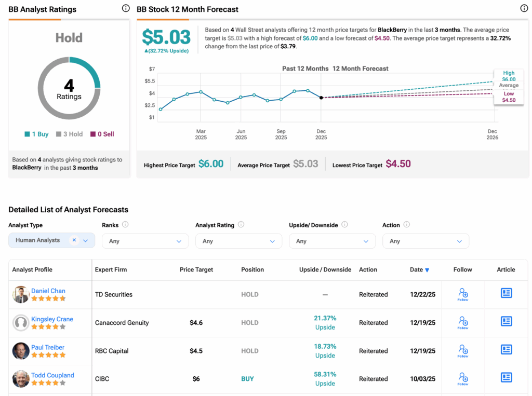Open the Analyst Type dropdown

(x=86, y=240)
